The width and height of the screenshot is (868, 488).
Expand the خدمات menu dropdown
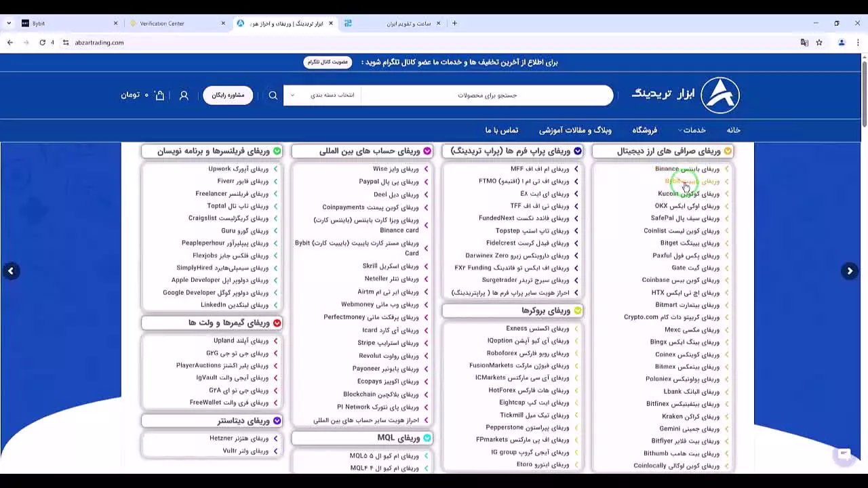pos(693,130)
